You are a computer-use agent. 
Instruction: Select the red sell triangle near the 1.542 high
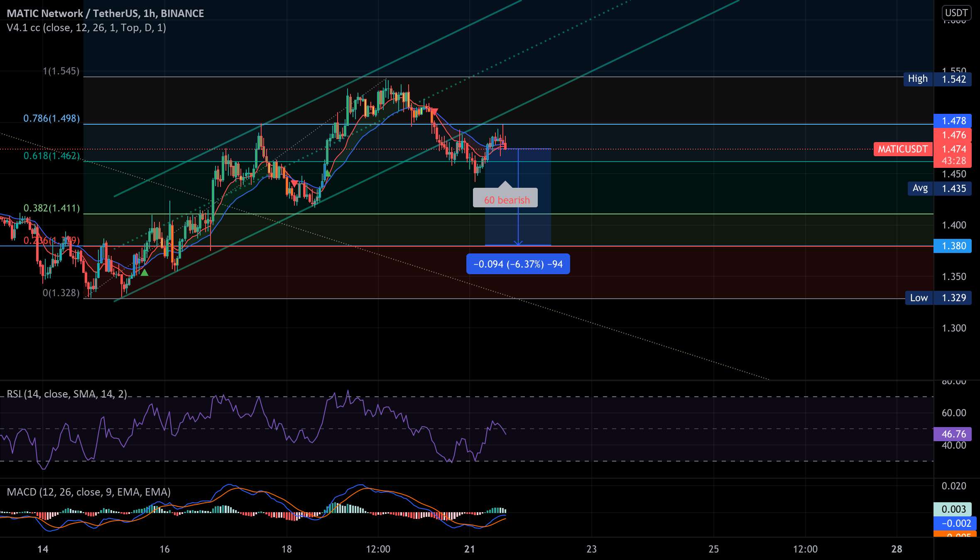pos(434,111)
